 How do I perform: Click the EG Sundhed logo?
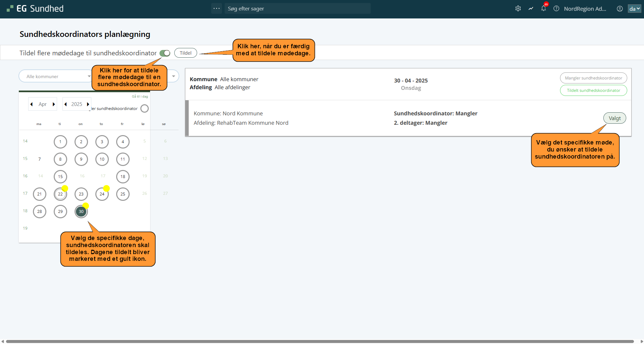point(35,9)
